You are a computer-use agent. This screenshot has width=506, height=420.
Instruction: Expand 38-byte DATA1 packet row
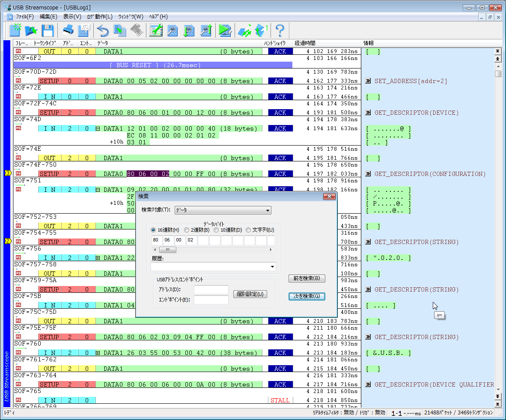click(98, 353)
